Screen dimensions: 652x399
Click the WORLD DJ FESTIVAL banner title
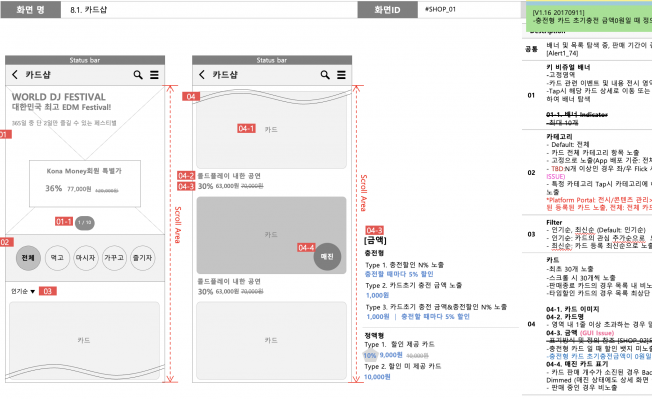coord(59,97)
